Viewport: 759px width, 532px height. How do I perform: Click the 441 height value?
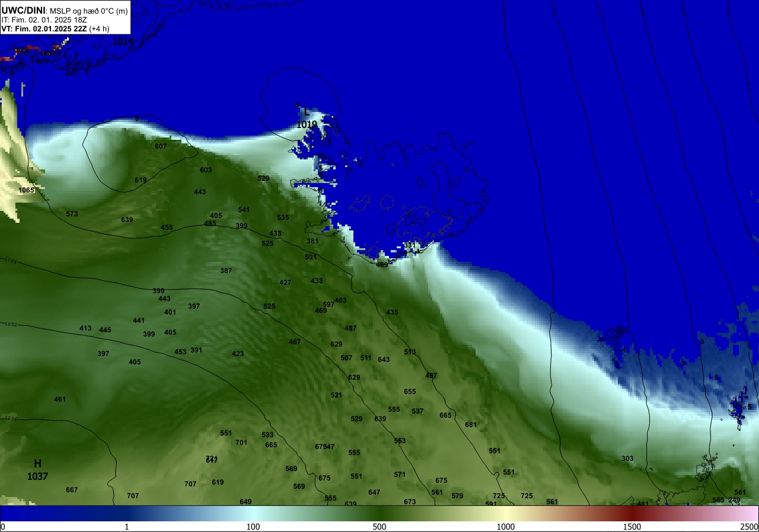139,321
